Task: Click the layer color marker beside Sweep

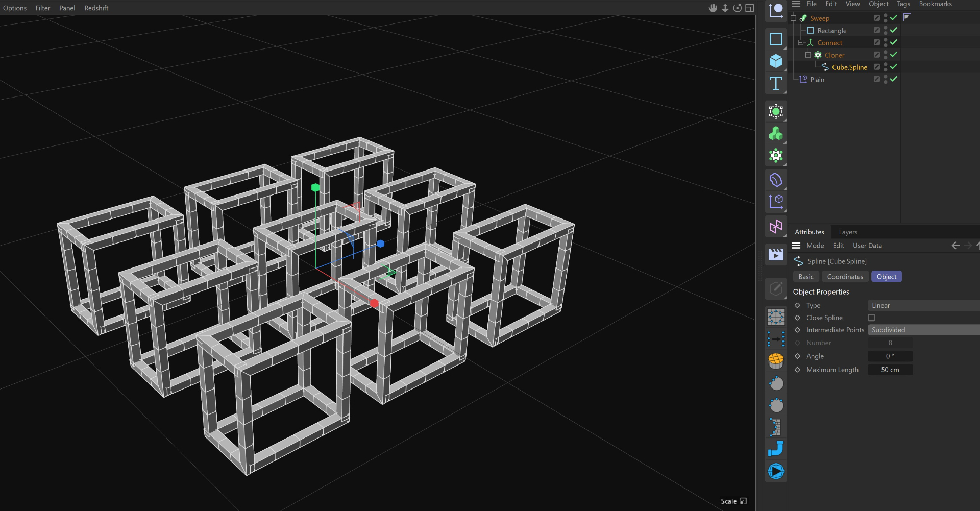Action: pos(907,17)
